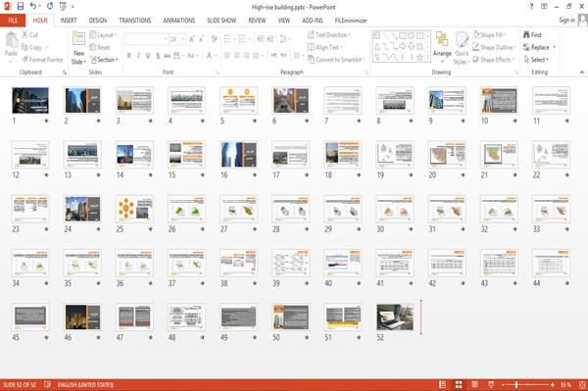Expand the Layout dropdown
This screenshot has height=391, width=588.
tap(103, 35)
